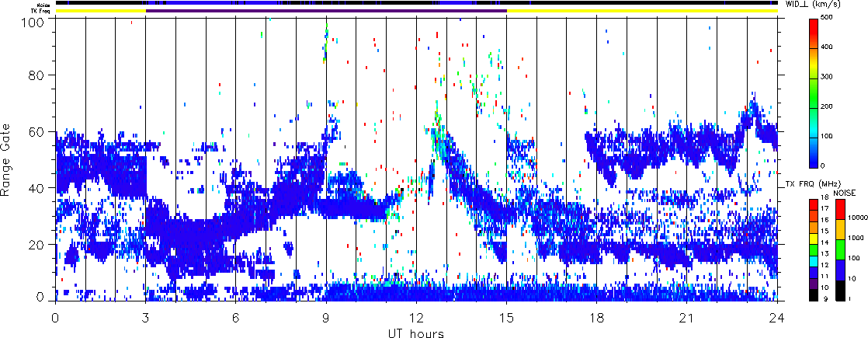
Task: Click the black block in NOISE color bar
Action: 840,291
